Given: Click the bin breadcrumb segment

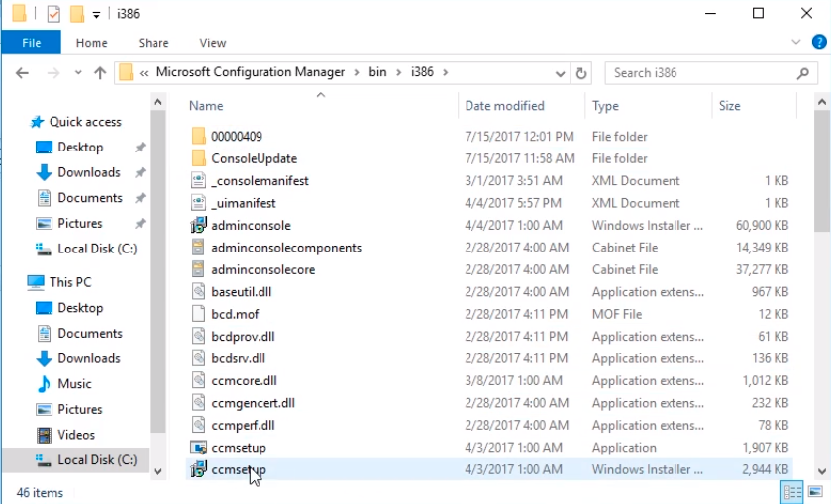Looking at the screenshot, I should click(377, 72).
